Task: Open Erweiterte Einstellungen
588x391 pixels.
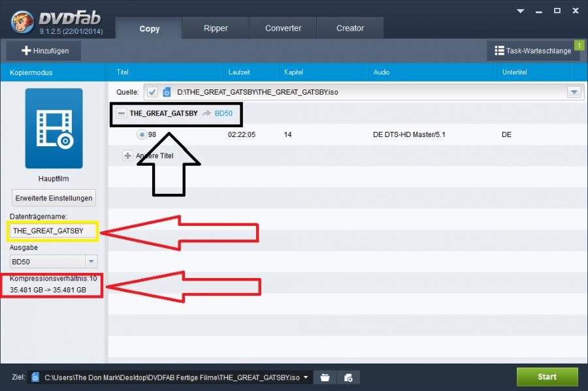Action: click(54, 198)
